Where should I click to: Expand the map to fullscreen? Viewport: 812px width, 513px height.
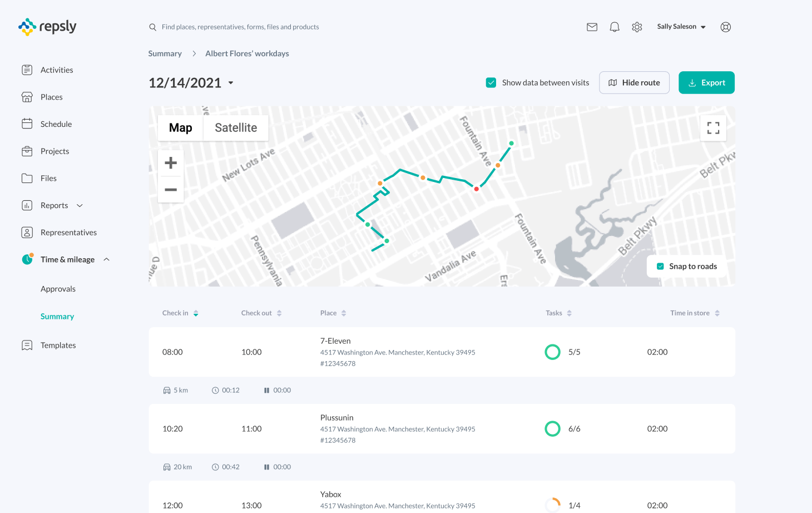(x=713, y=128)
